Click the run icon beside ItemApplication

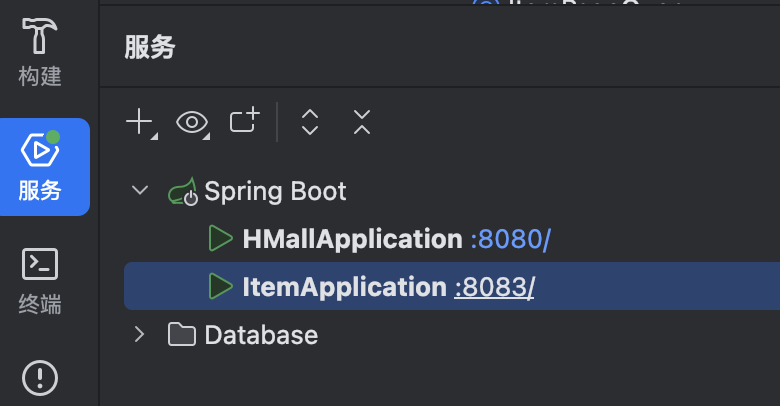(220, 286)
